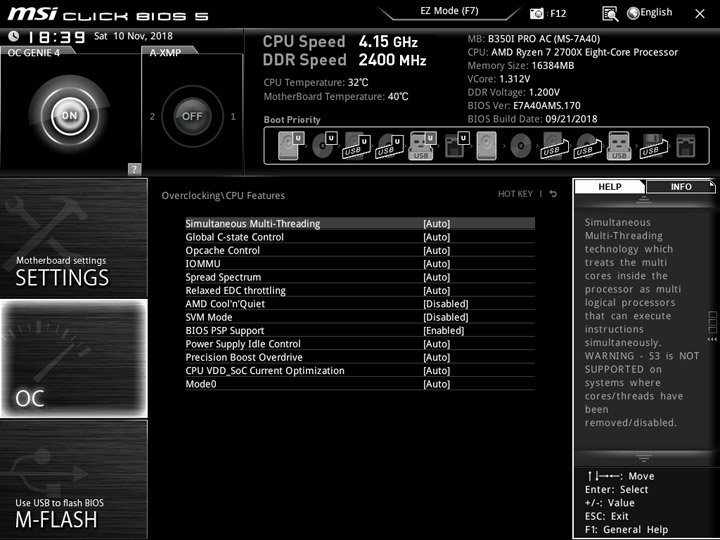The image size is (720, 540).
Task: Select the legacy optical disc boot device
Action: pyautogui.click(x=521, y=146)
